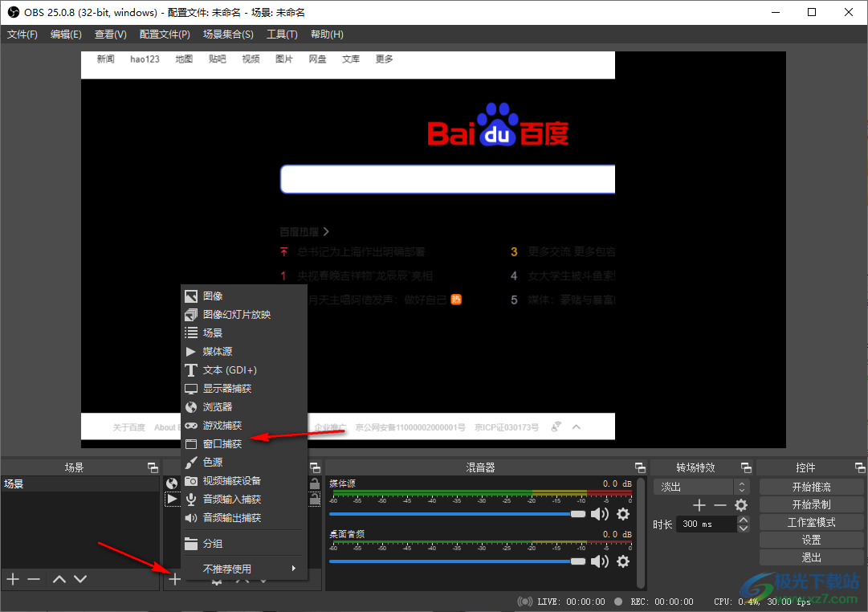Add a 分组 group source
This screenshot has width=868, height=612.
[x=244, y=544]
